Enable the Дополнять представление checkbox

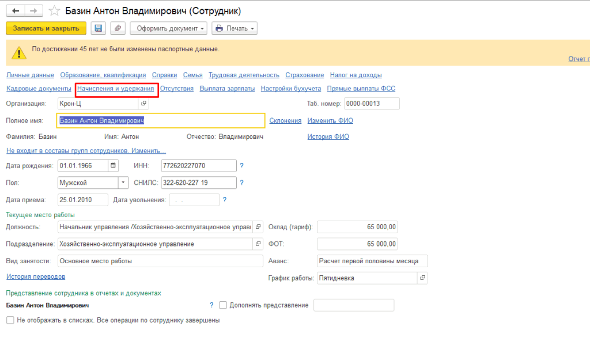223,305
